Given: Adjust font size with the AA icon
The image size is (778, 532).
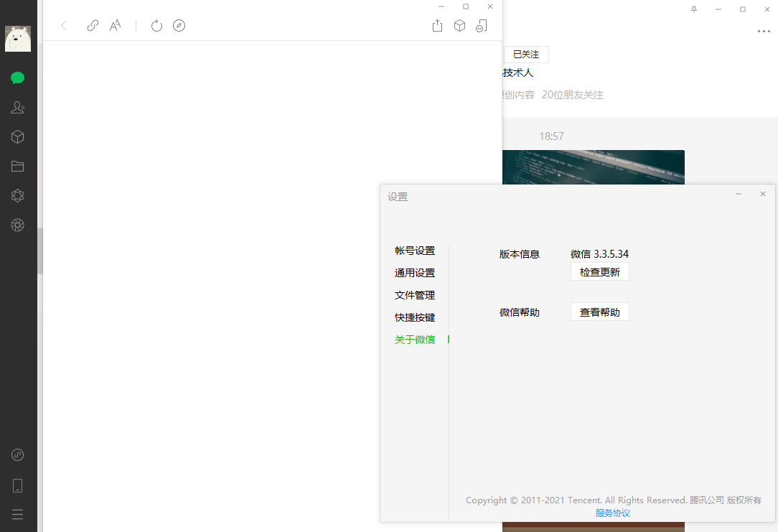Looking at the screenshot, I should tap(115, 25).
